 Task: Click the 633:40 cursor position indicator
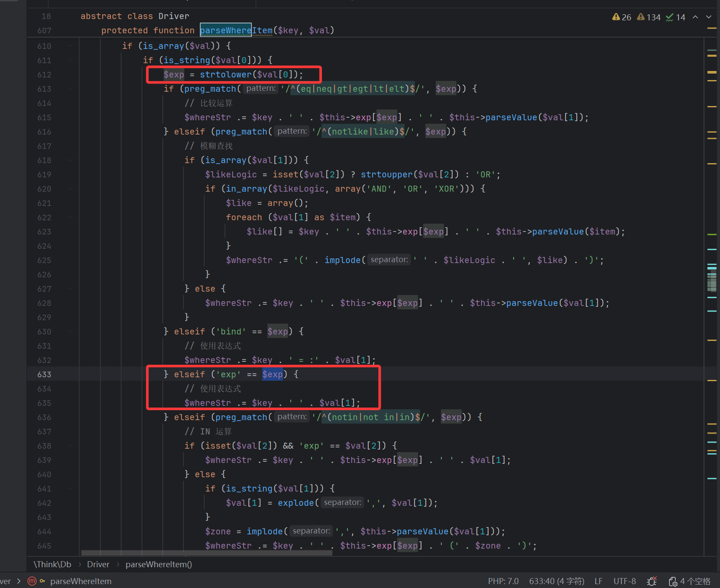556,581
